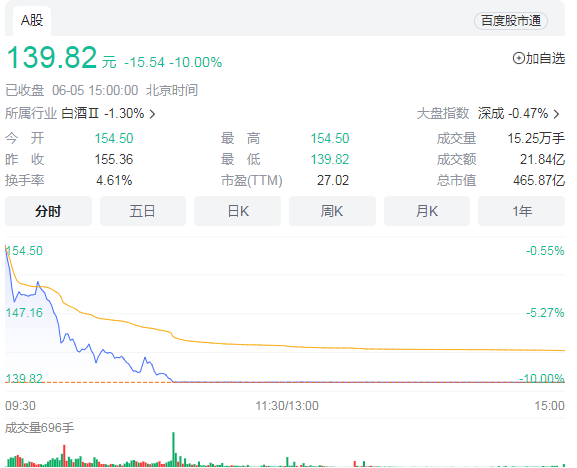Expand the 白酒Ⅱ industry chevron
Viewport: 577px width, 468px height.
(x=152, y=114)
